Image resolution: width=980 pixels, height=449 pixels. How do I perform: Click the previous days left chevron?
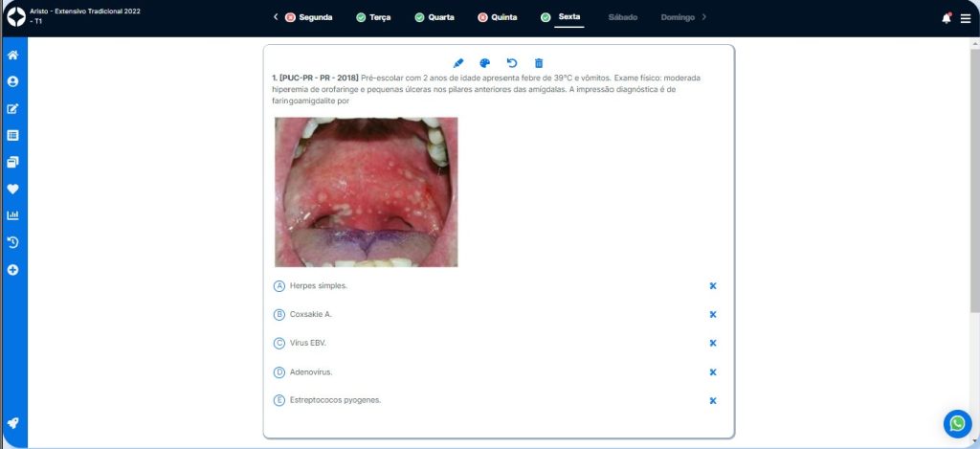(x=276, y=17)
